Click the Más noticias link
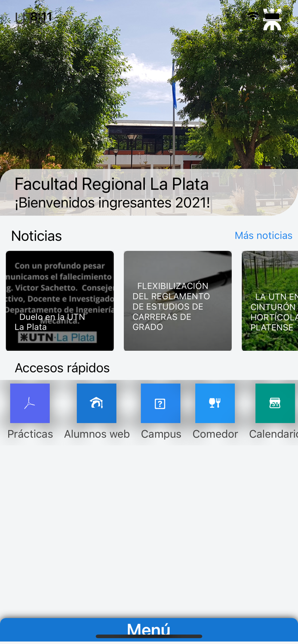298x644 pixels. [264, 235]
